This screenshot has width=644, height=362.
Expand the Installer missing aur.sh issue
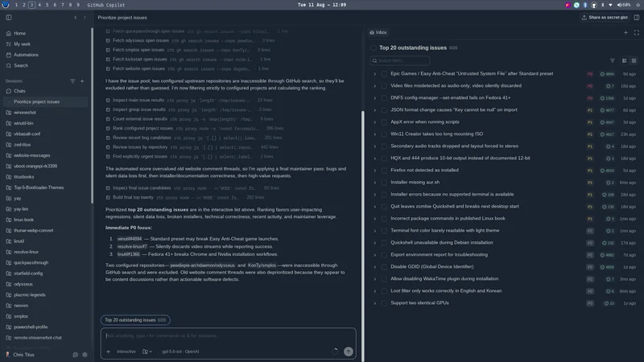pyautogui.click(x=374, y=183)
